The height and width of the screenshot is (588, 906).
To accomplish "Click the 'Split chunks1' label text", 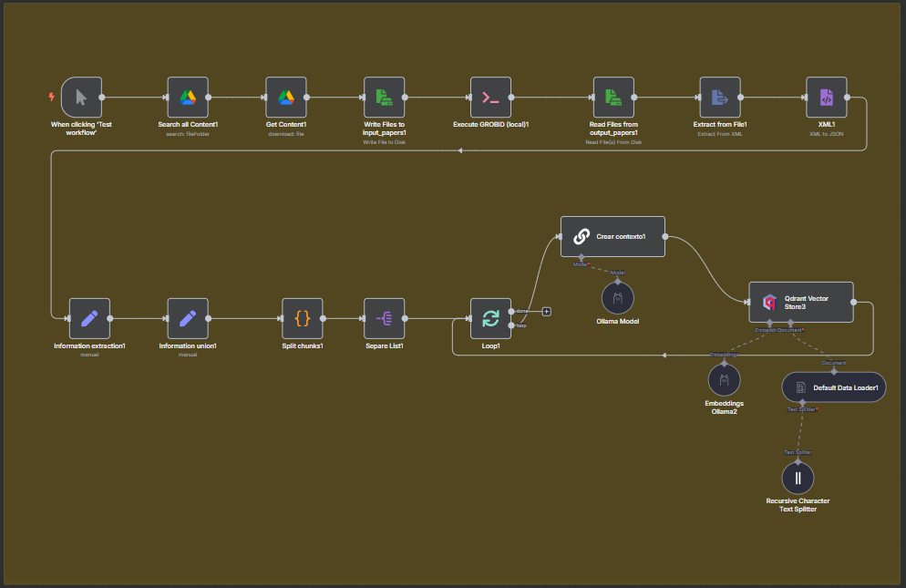I will (x=303, y=346).
